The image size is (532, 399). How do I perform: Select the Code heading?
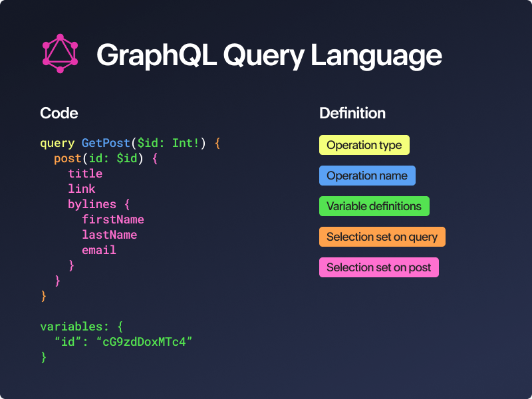coord(59,113)
